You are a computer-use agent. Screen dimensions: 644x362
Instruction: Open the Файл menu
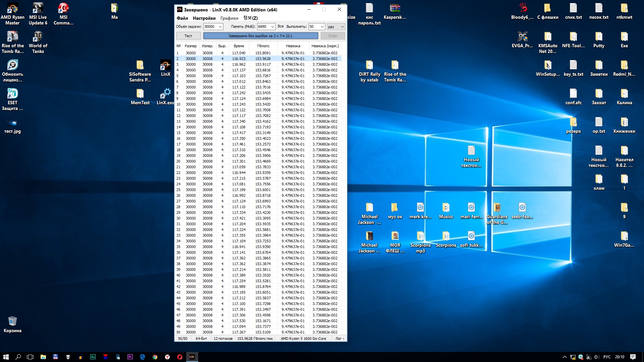182,18
